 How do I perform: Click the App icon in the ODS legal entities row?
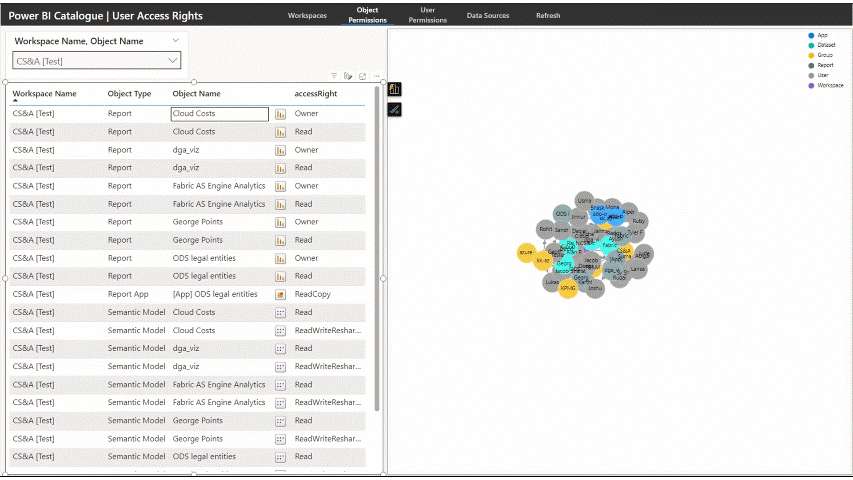pyautogui.click(x=281, y=295)
